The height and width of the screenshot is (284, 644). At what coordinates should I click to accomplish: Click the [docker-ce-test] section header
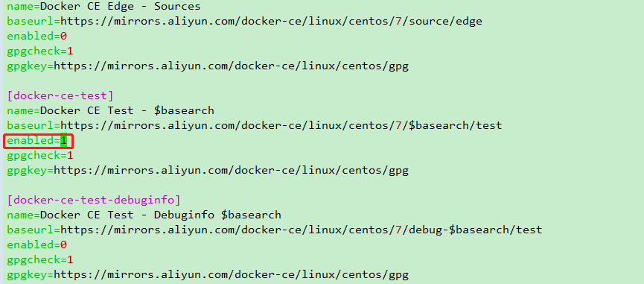tap(60, 96)
